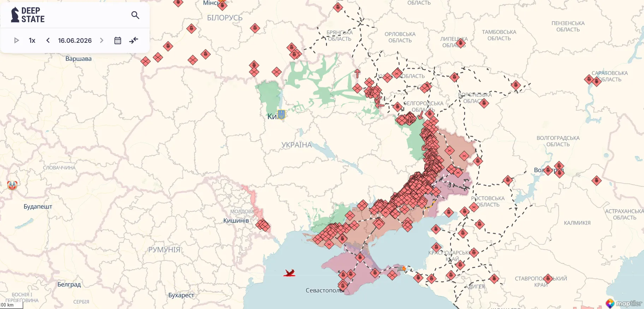Go to previous date
The width and height of the screenshot is (644, 309).
48,40
